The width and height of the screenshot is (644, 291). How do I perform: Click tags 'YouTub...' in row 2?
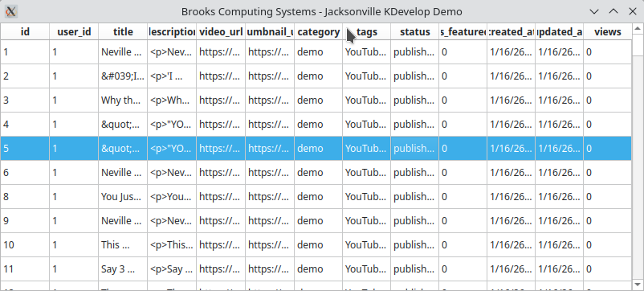pos(366,76)
